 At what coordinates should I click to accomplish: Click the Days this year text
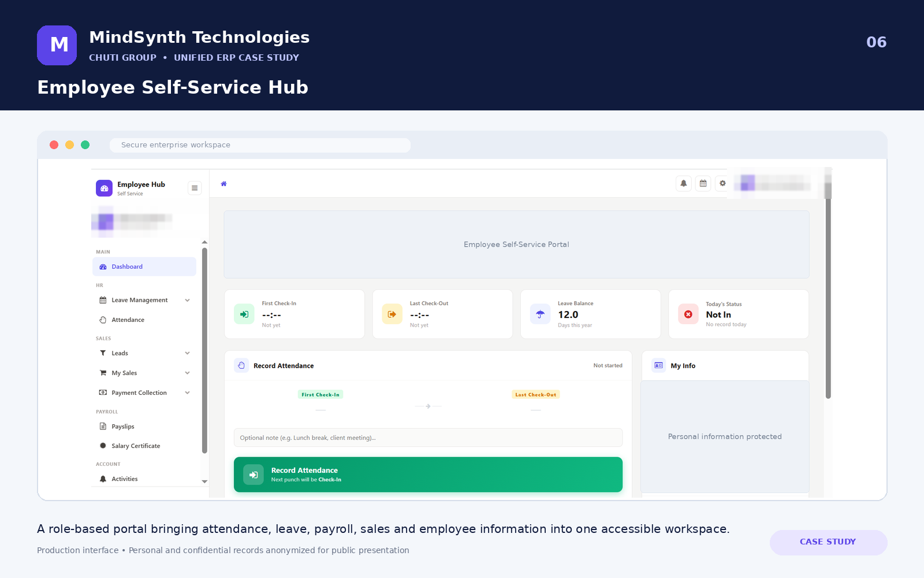[575, 325]
